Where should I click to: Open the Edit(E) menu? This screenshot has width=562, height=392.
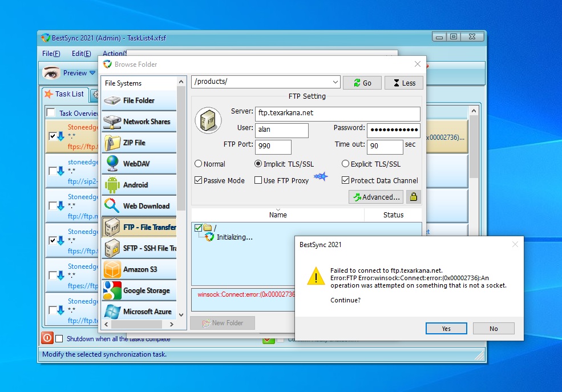[x=82, y=54]
